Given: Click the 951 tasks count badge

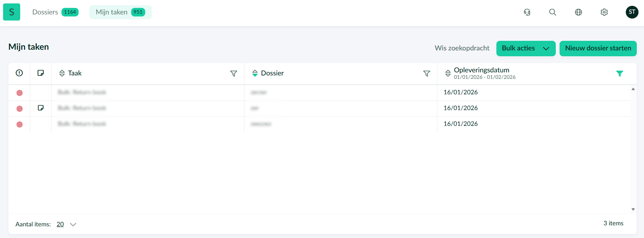Looking at the screenshot, I should [138, 12].
